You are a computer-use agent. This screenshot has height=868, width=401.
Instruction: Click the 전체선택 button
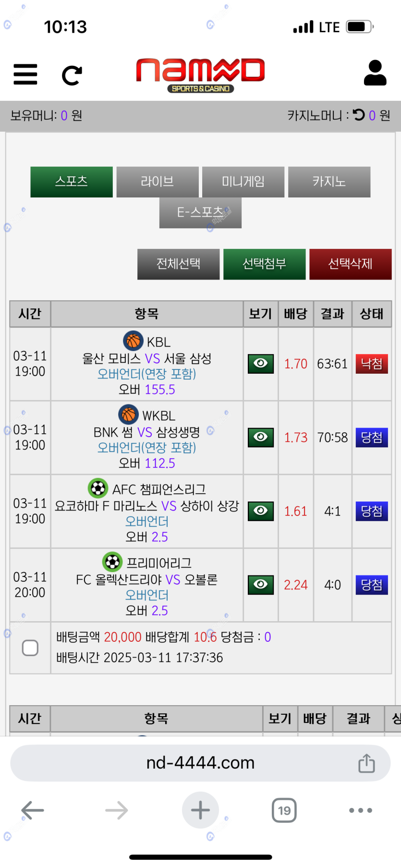pyautogui.click(x=179, y=264)
